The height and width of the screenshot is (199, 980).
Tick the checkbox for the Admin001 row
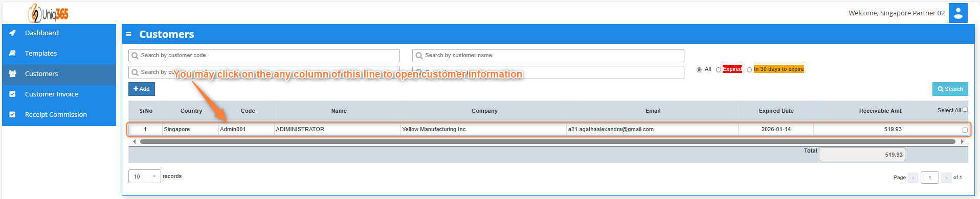click(965, 130)
